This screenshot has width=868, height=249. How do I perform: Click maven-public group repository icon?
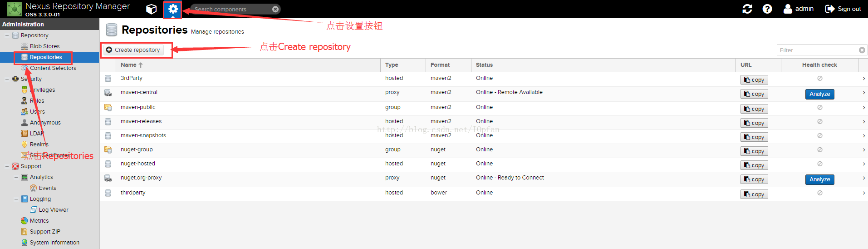(108, 108)
